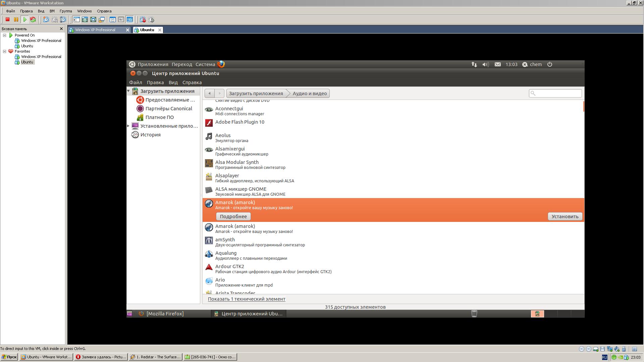Click the VMware hard disk status icon
This screenshot has width=644, height=362.
(596, 349)
